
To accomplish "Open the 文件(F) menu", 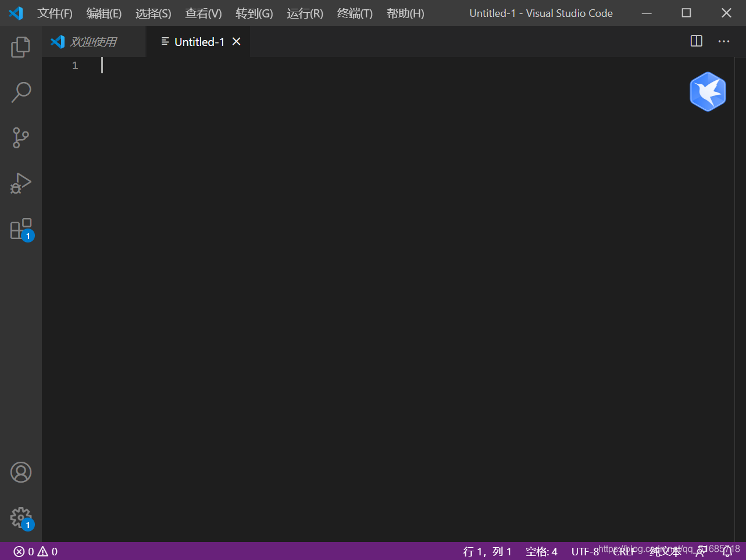I will pos(55,13).
